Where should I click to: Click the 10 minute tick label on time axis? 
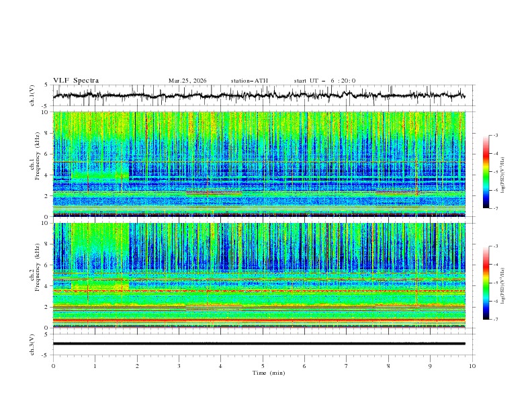472,366
